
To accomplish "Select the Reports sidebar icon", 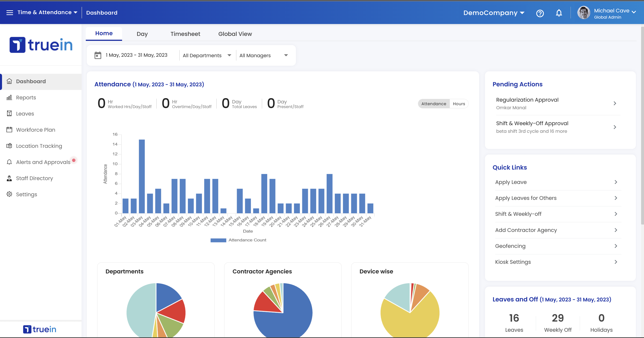I will point(9,97).
